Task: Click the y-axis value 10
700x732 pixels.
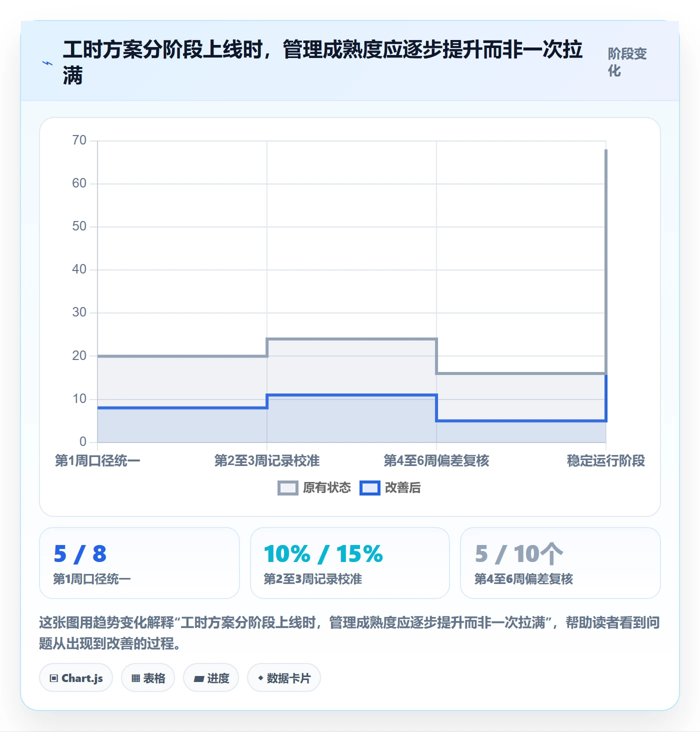Action: point(79,399)
